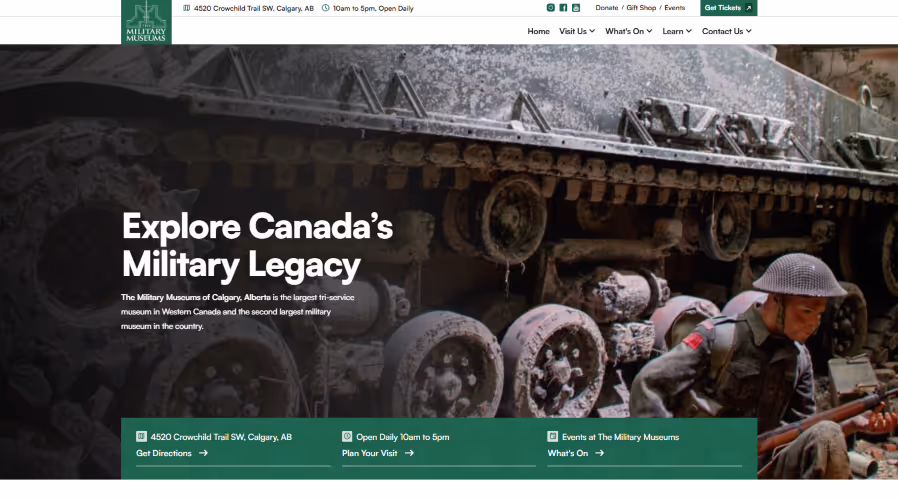Expand the Visit Us dropdown menu

click(x=577, y=31)
